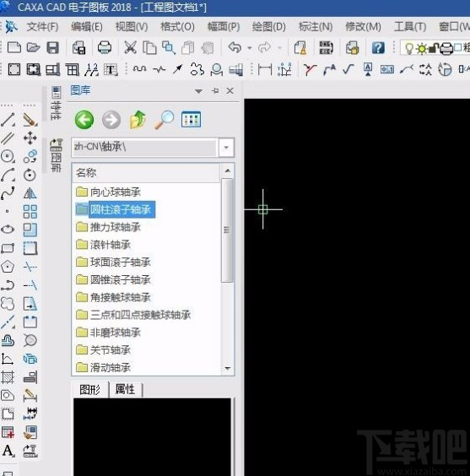
Task: Select the Parallel lines tool
Action: [x=8, y=138]
